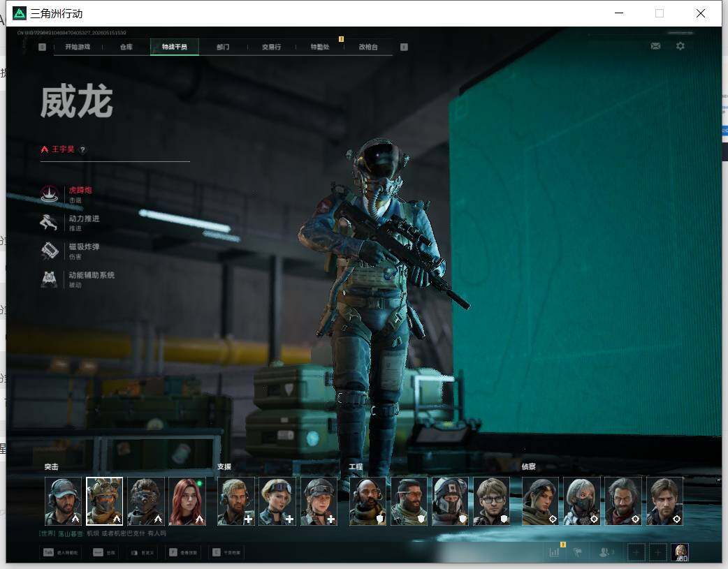Select last recon operator portrait
This screenshot has height=569, width=728.
pos(664,501)
